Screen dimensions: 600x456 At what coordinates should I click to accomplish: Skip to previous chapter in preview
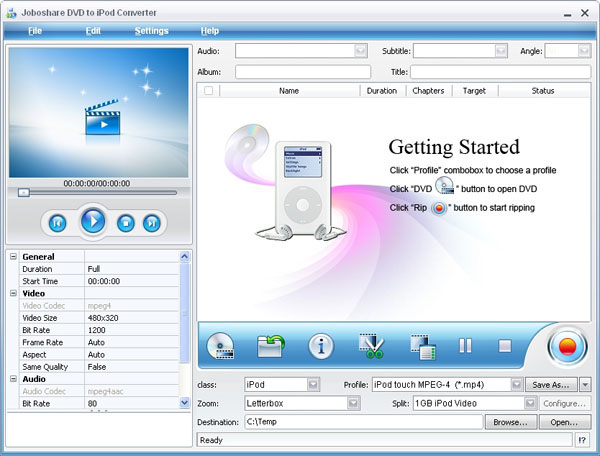point(57,223)
